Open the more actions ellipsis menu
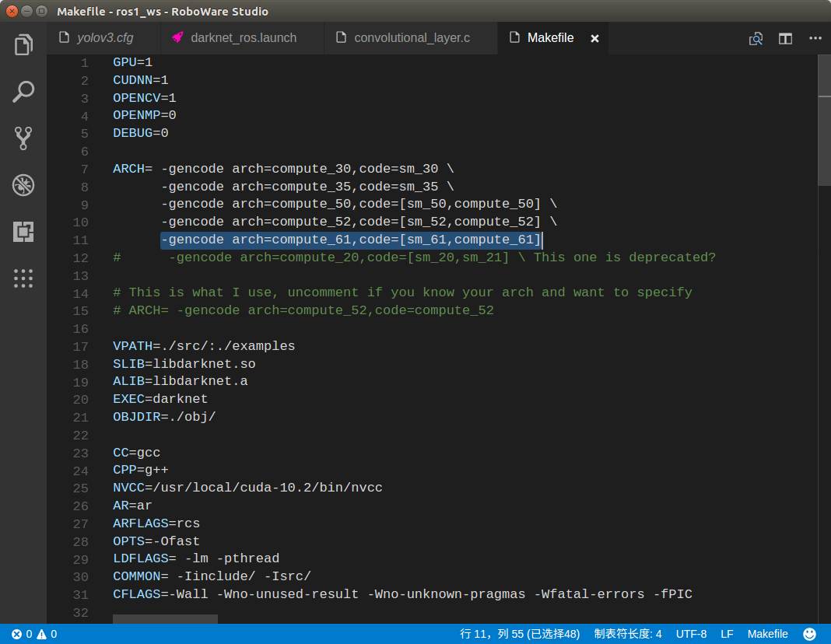 pyautogui.click(x=815, y=38)
